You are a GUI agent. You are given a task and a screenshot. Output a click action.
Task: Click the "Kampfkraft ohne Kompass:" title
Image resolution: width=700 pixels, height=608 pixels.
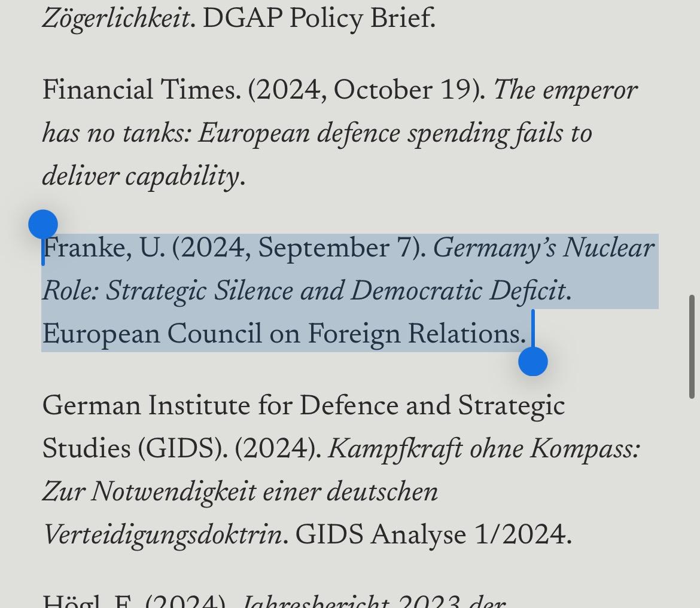click(x=485, y=450)
